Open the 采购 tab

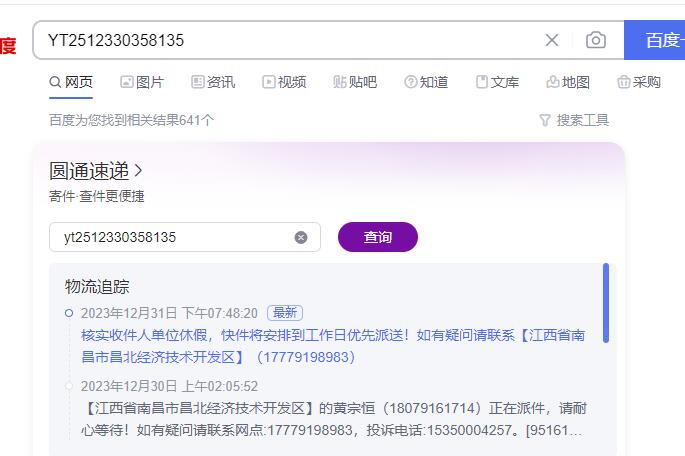tap(639, 82)
